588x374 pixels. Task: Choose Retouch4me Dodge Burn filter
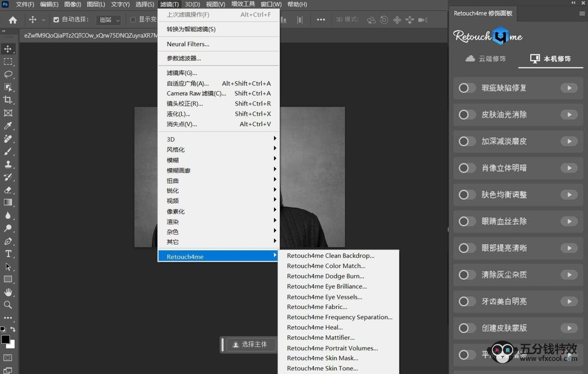(325, 276)
